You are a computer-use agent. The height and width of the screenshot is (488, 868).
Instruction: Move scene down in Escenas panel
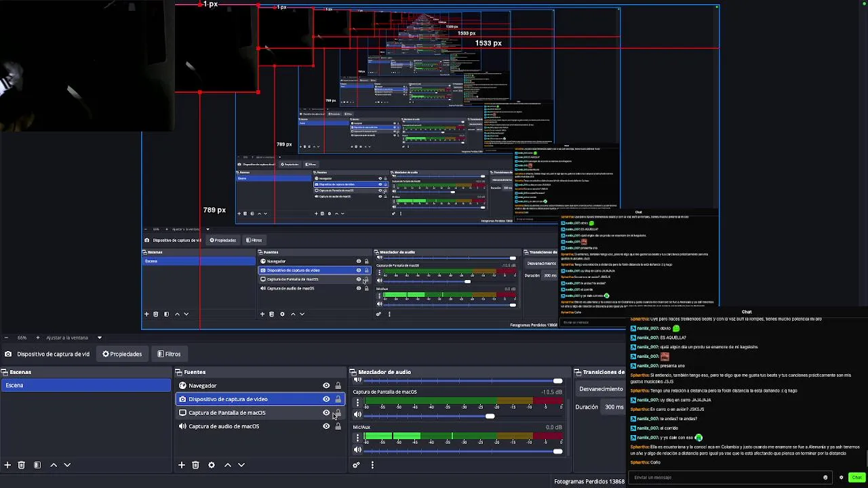(67, 465)
